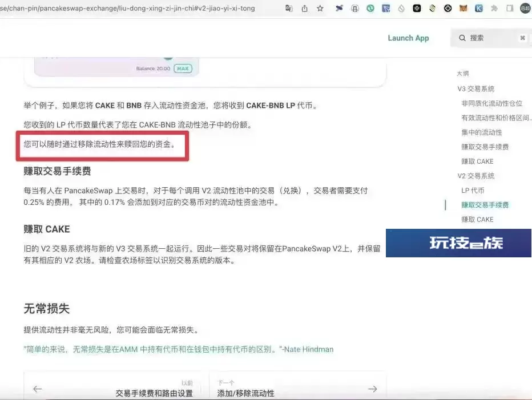Select 赚取 CAKE under V2 outline
The height and width of the screenshot is (400, 532).
pyautogui.click(x=477, y=220)
